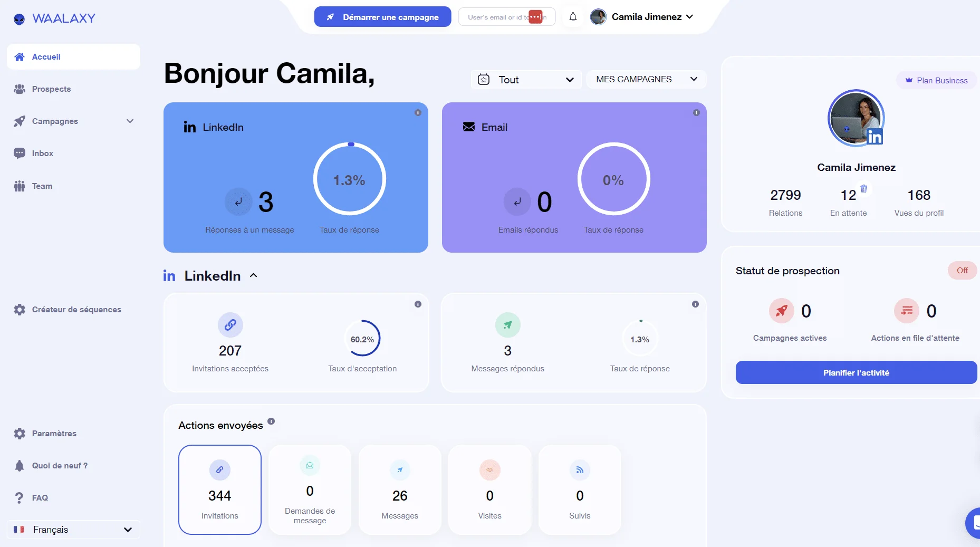Click the 0% Email response rate ring
Image resolution: width=980 pixels, height=547 pixels.
point(614,179)
